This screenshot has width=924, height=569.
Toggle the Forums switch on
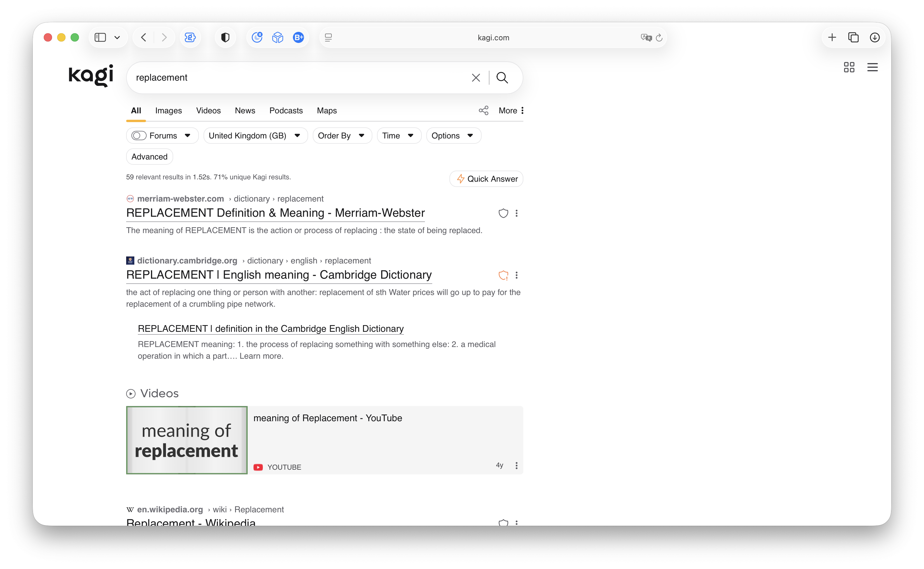[x=139, y=136]
